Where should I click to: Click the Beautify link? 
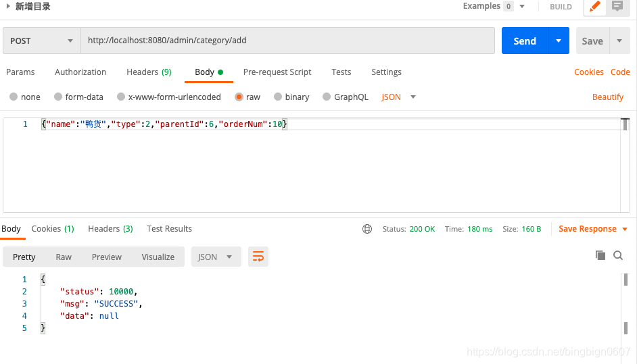pos(608,97)
